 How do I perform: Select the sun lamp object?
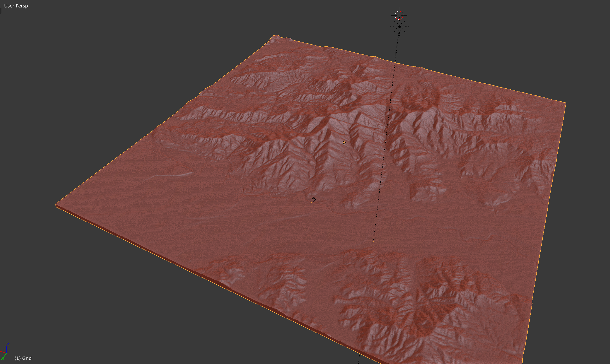coord(399,27)
